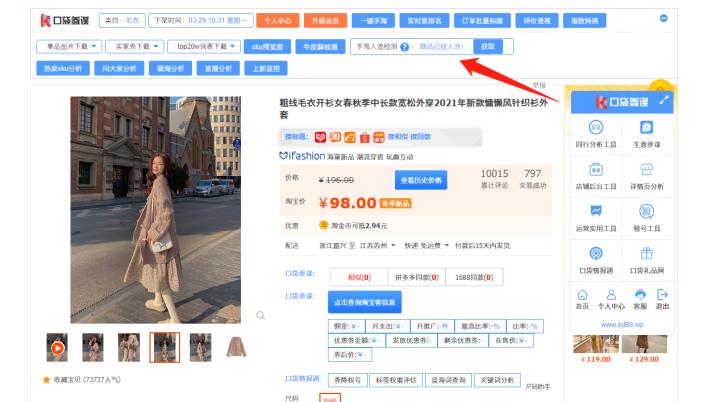The image size is (720, 402).
Task: Click the orange 升级会员 button
Action: [325, 21]
